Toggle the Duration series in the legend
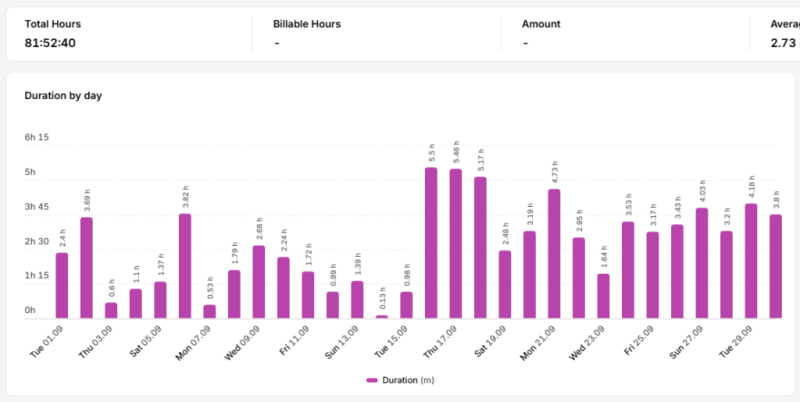Viewport: 800px width, 402px height. pos(401,381)
